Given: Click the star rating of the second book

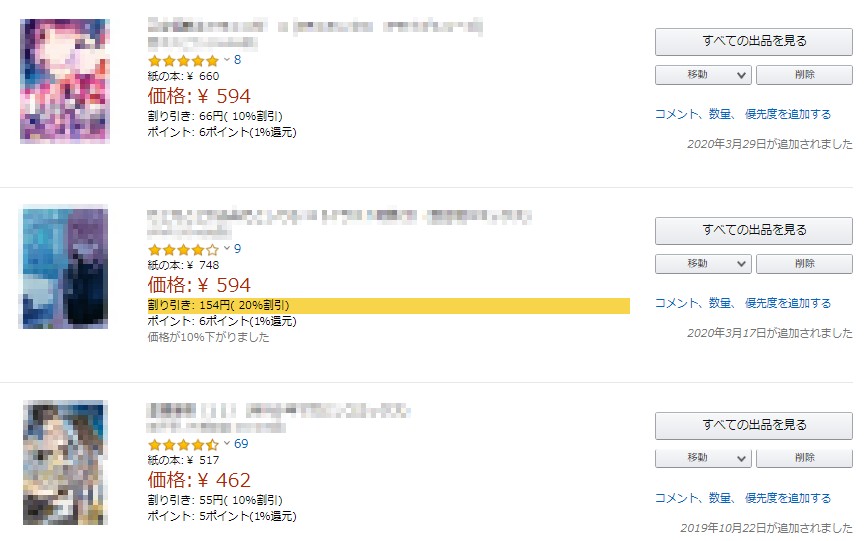Looking at the screenshot, I should (x=183, y=249).
